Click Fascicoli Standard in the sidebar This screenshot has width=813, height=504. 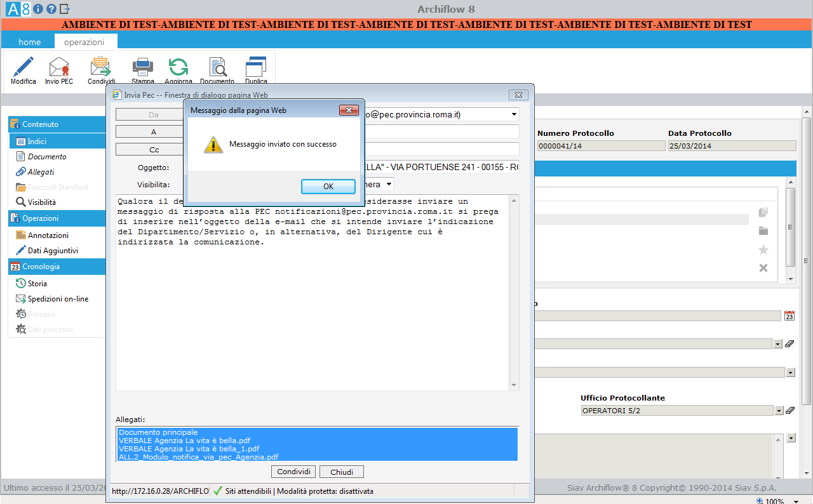(x=57, y=187)
